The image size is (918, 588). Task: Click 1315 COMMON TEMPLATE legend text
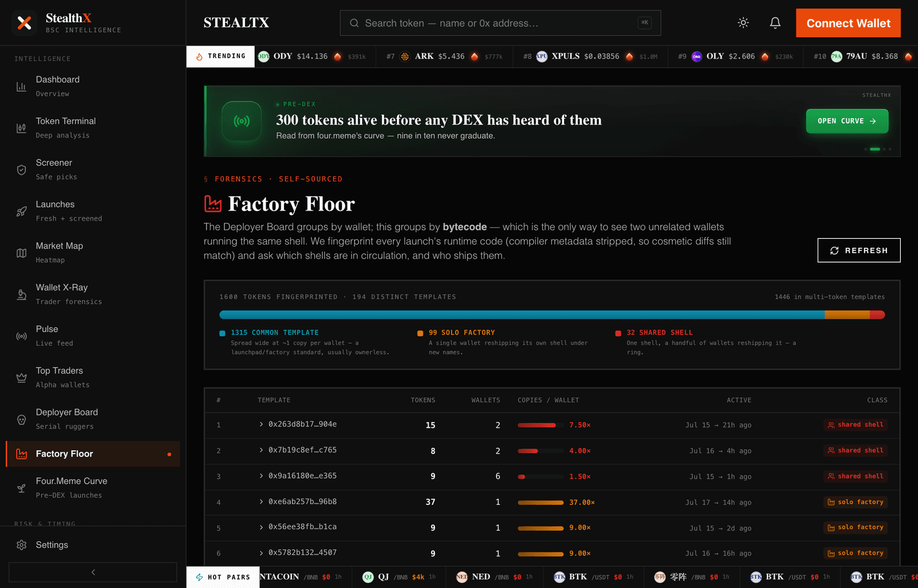coord(275,333)
